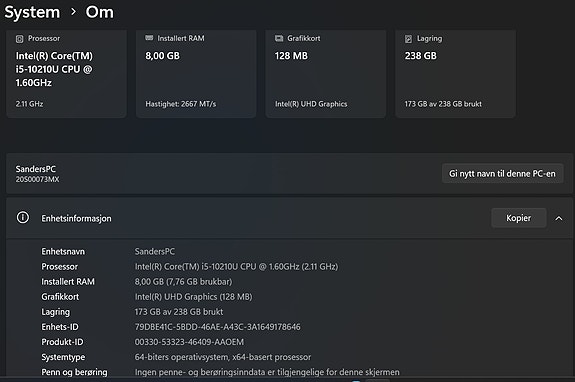Select Systemtype value 64-biters operativsystem
575x382 pixels.
point(223,357)
